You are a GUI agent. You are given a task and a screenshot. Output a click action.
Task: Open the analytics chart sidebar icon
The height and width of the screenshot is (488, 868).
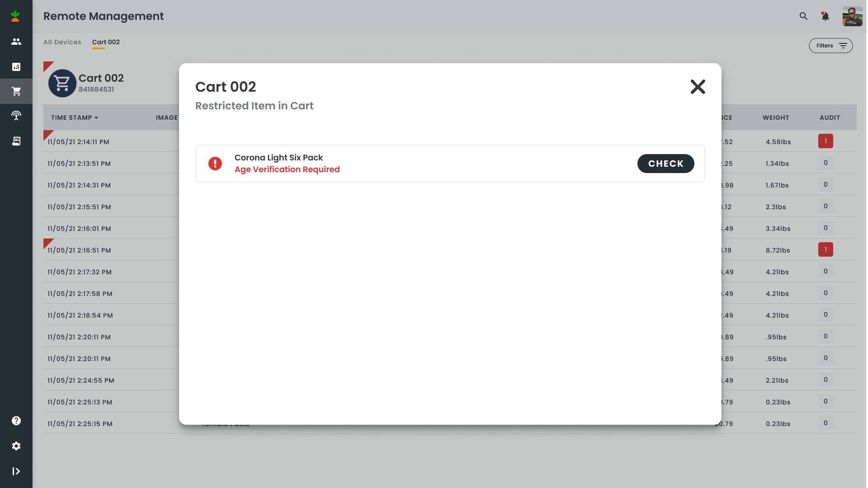(16, 67)
